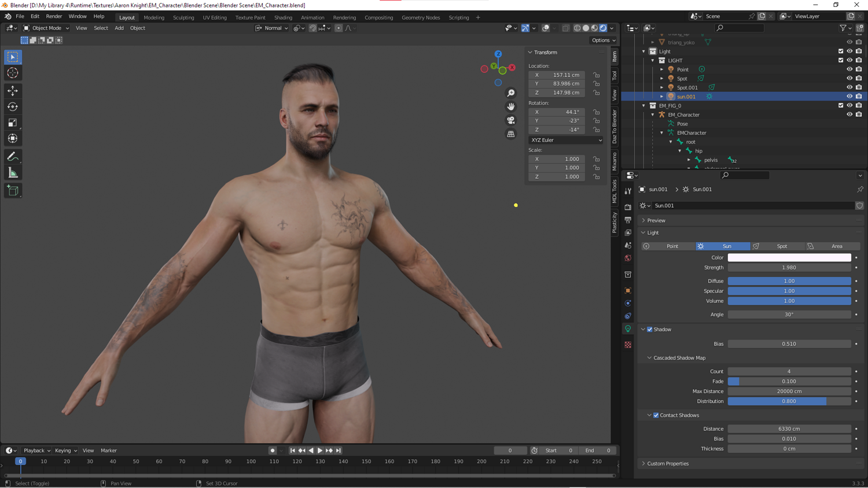Activate the Scale tool
This screenshot has height=488, width=868.
13,123
